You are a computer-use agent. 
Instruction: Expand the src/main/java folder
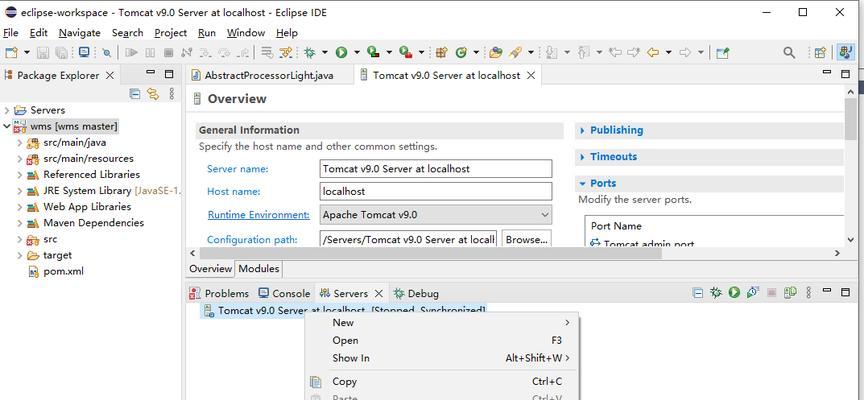click(x=20, y=143)
